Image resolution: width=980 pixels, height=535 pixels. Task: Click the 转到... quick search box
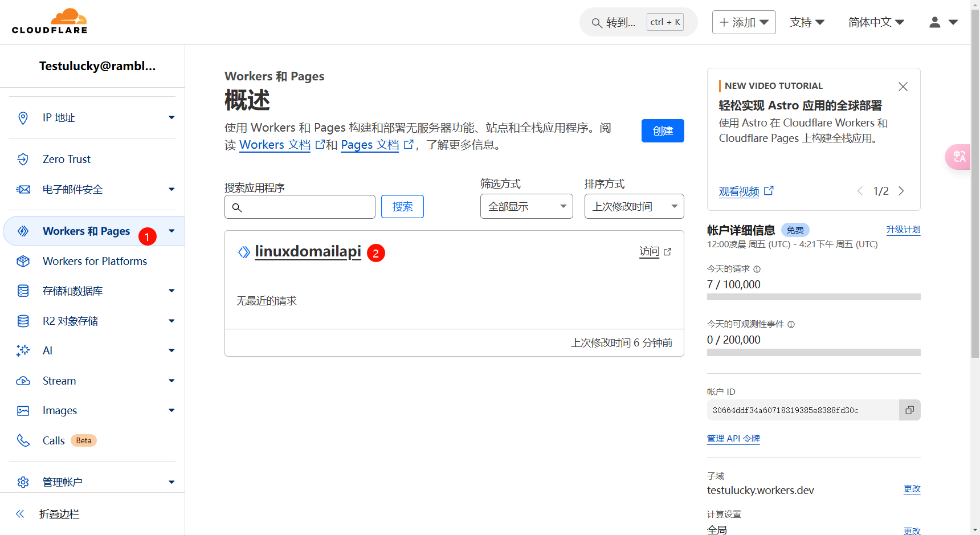coord(638,22)
